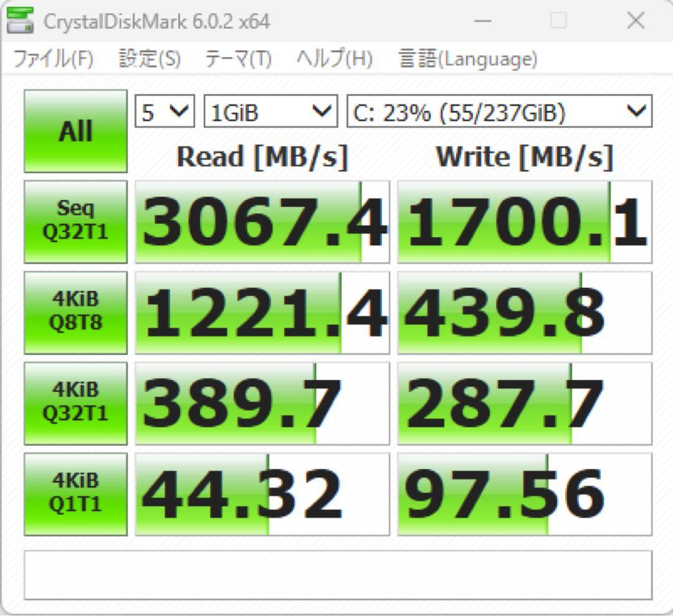Click the Read [MB/s] column header
Viewport: 673px width, 616px height.
tap(262, 156)
